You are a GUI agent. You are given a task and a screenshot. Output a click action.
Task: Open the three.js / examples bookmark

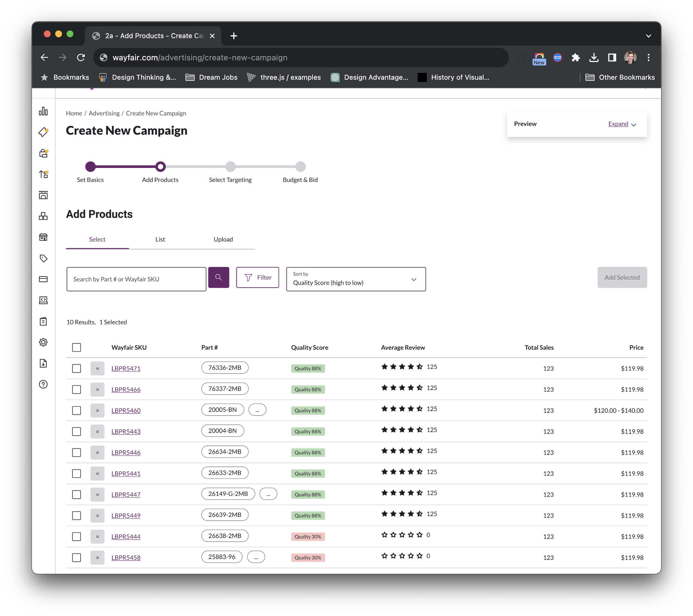click(284, 77)
